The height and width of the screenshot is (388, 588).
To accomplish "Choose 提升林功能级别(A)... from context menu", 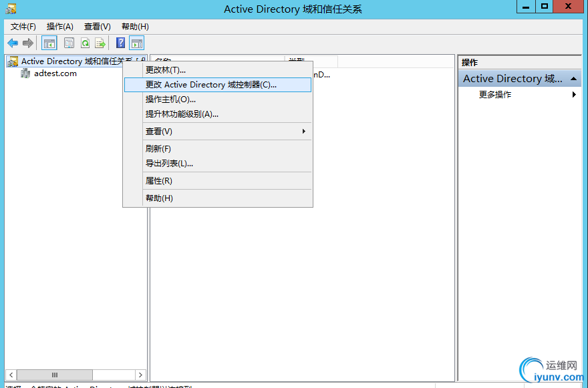I will tap(218, 114).
